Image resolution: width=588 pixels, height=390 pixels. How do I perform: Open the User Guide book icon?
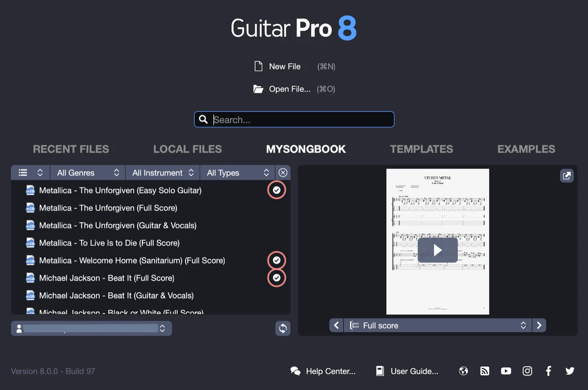pyautogui.click(x=380, y=371)
